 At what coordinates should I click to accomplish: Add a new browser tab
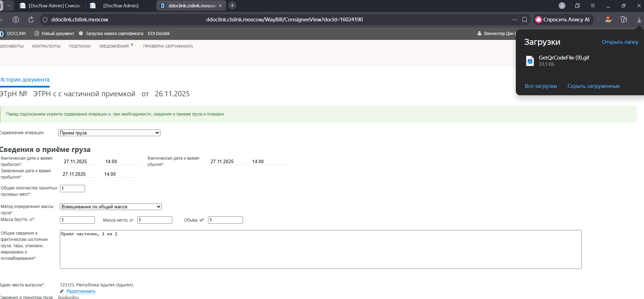(x=232, y=6)
